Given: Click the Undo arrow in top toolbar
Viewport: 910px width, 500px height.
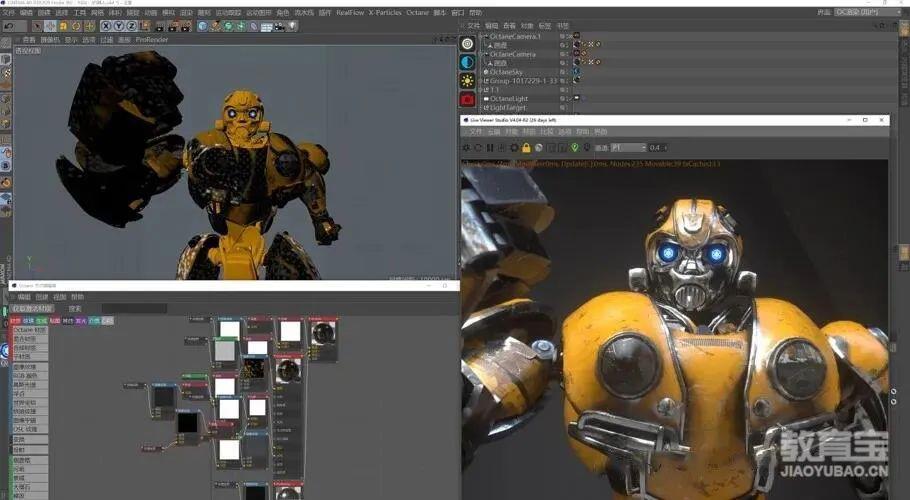Looking at the screenshot, I should 9,26.
